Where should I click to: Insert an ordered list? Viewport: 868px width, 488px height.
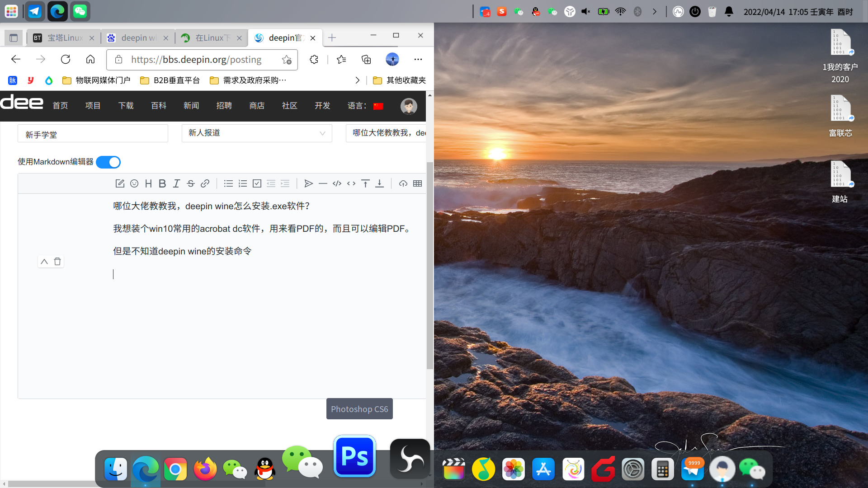(x=243, y=183)
